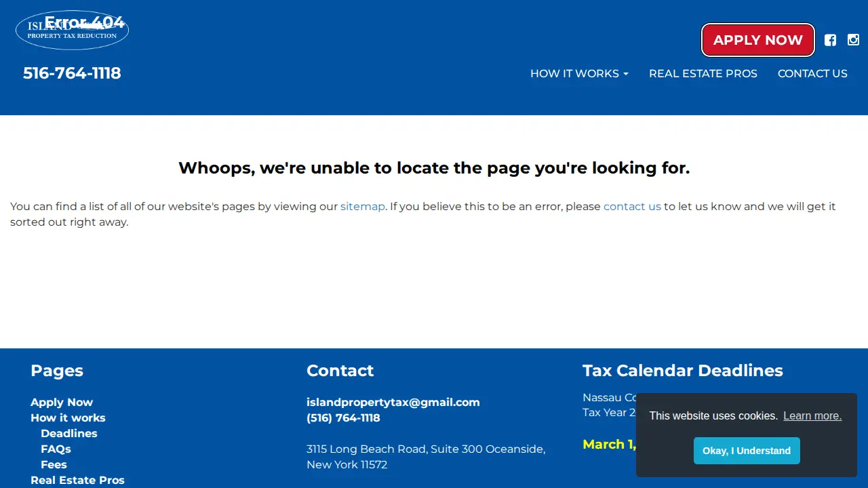Image resolution: width=868 pixels, height=488 pixels.
Task: Click the Contact footer heading
Action: point(340,371)
